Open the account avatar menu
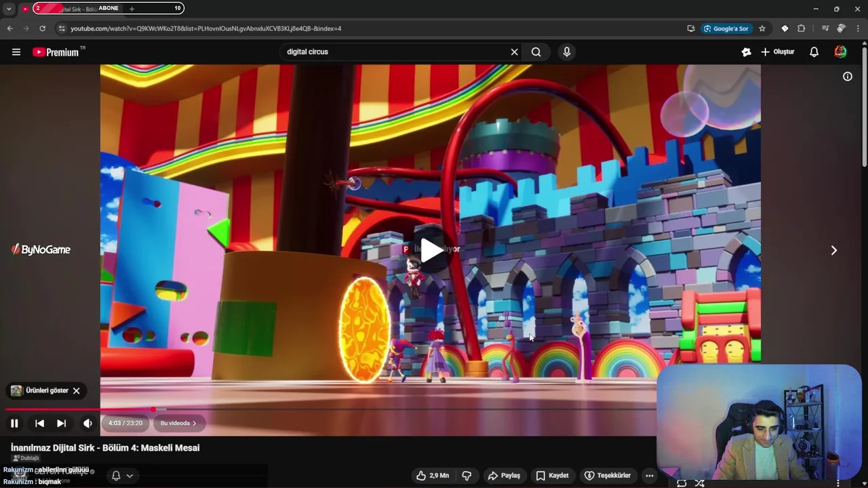868x488 pixels. [x=840, y=52]
